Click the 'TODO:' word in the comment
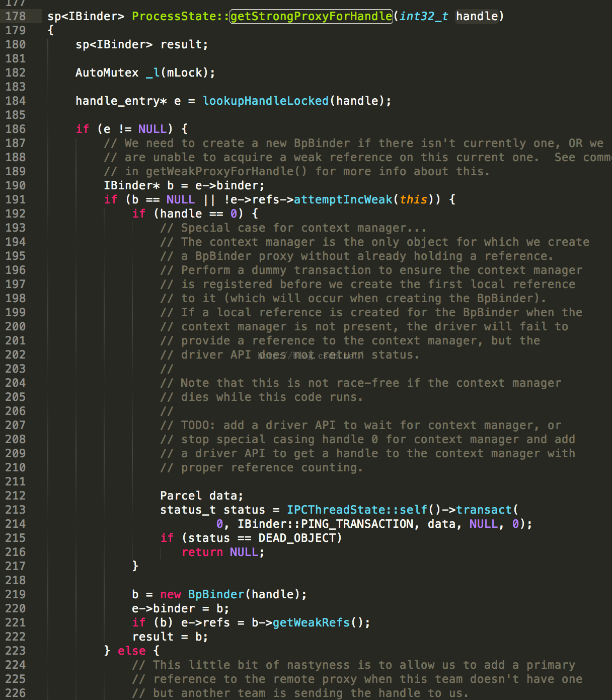This screenshot has height=700, width=612. pos(198,425)
